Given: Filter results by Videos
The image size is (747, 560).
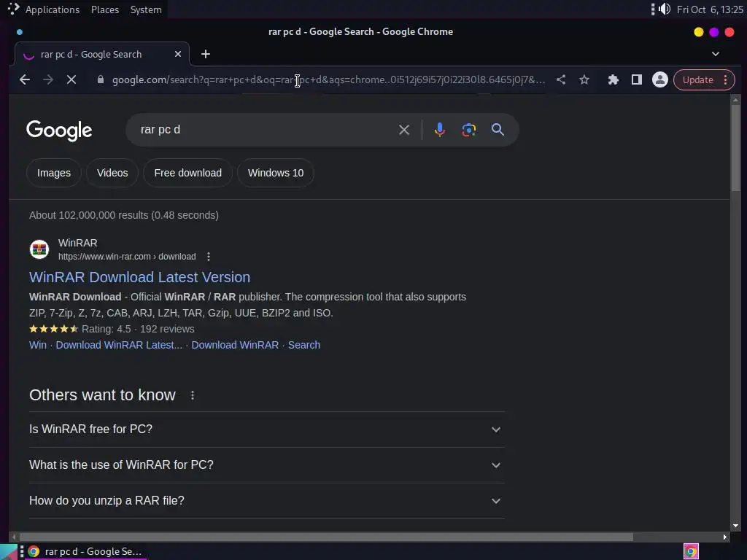Looking at the screenshot, I should pos(112,173).
